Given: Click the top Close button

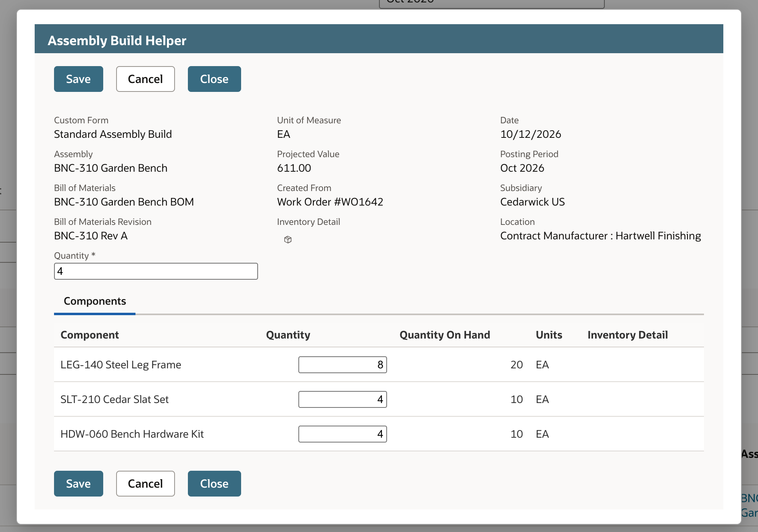Looking at the screenshot, I should coord(214,79).
